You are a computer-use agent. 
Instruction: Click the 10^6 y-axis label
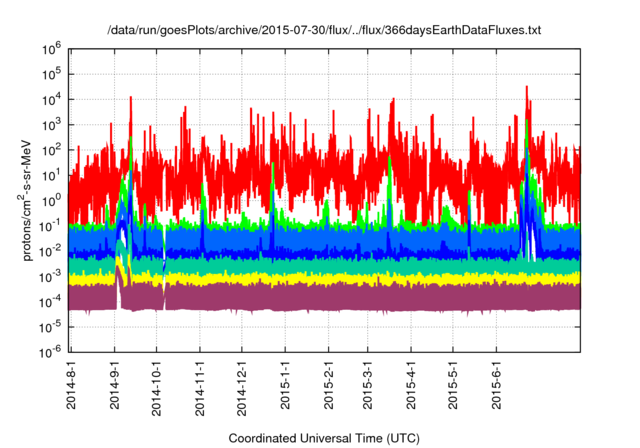pyautogui.click(x=51, y=49)
